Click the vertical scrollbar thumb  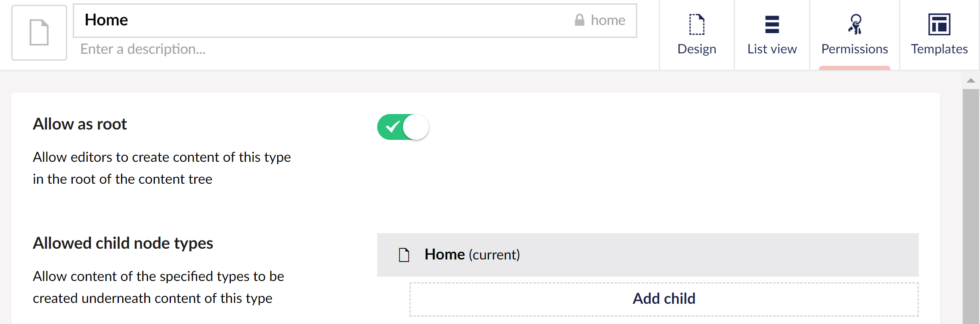[x=971, y=207]
